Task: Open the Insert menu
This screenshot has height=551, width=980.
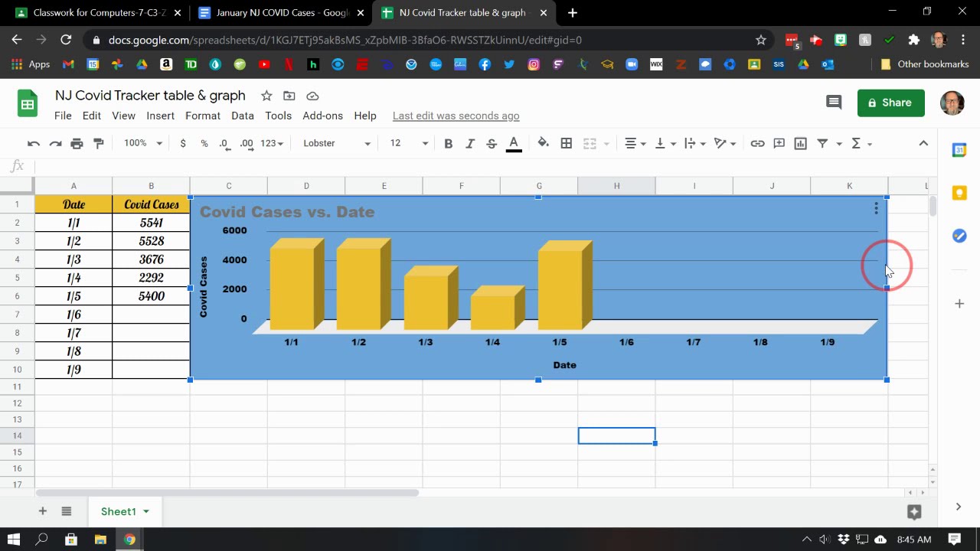Action: point(161,116)
